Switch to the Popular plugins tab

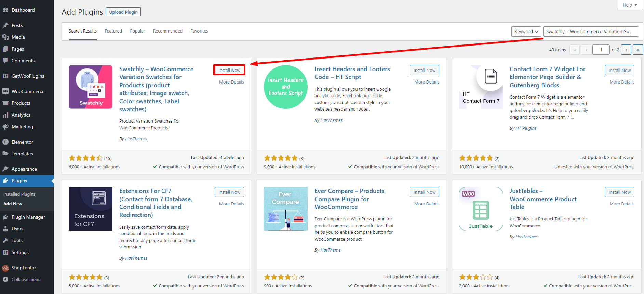point(137,31)
